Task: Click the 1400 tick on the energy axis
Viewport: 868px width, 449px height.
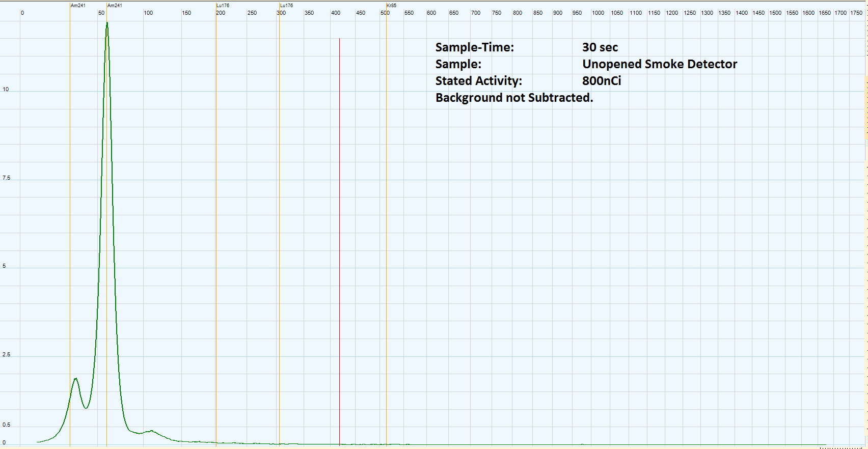Action: pyautogui.click(x=742, y=13)
